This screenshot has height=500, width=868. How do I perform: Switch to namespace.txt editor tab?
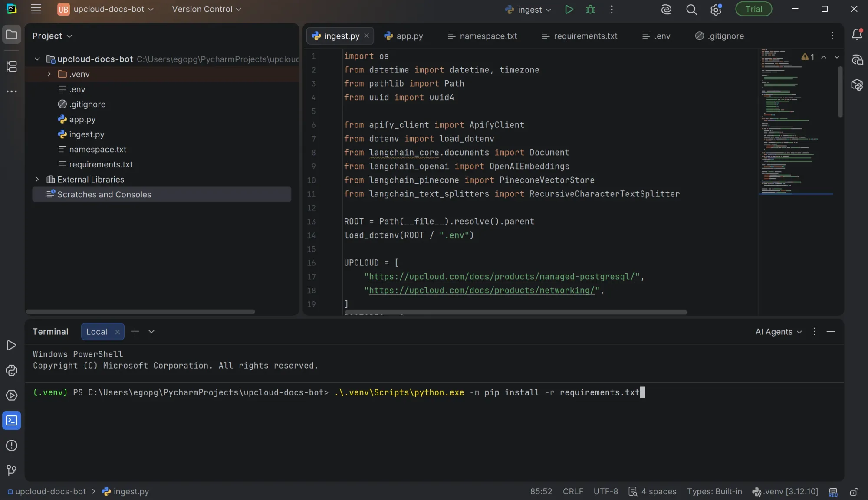coord(482,36)
